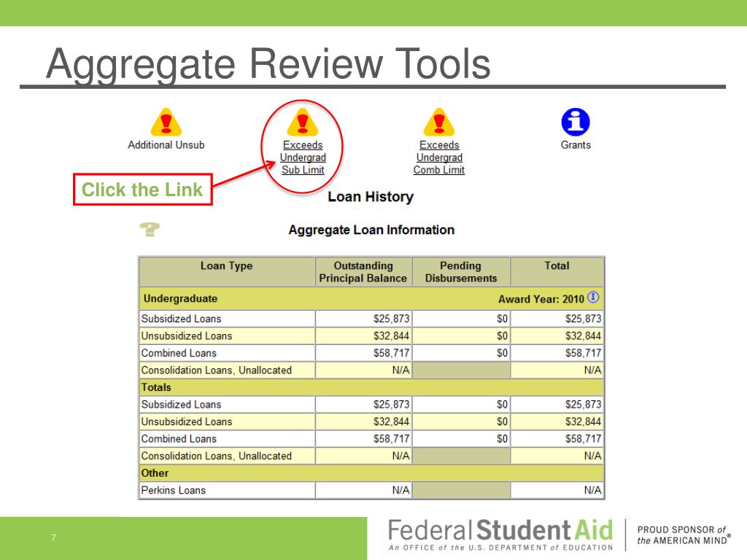Click Totals Subsidized Total column $25,873
This screenshot has width=747, height=560.
(583, 404)
